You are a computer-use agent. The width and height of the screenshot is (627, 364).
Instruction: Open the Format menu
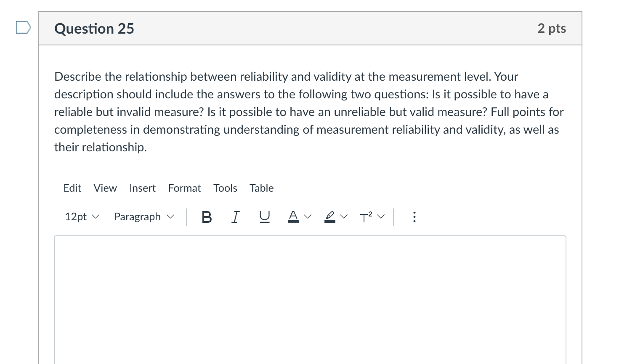point(185,188)
